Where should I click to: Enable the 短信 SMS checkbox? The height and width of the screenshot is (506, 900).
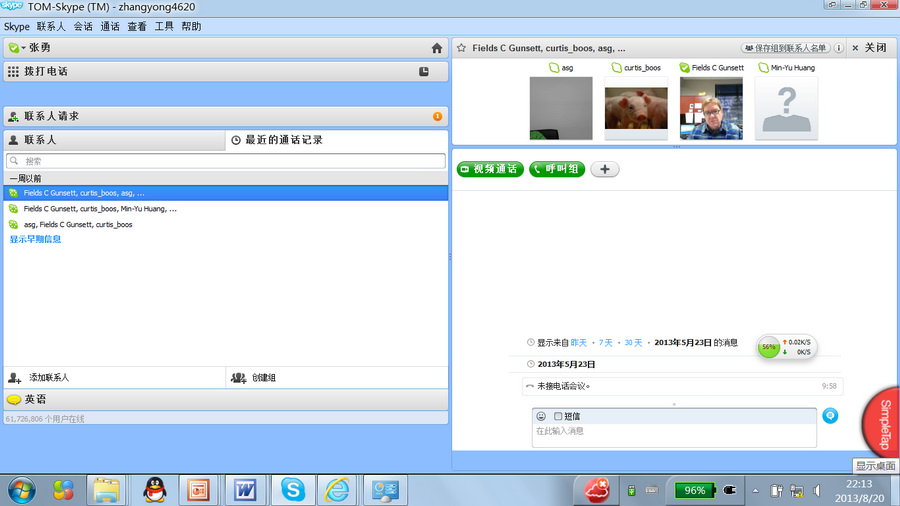click(558, 416)
